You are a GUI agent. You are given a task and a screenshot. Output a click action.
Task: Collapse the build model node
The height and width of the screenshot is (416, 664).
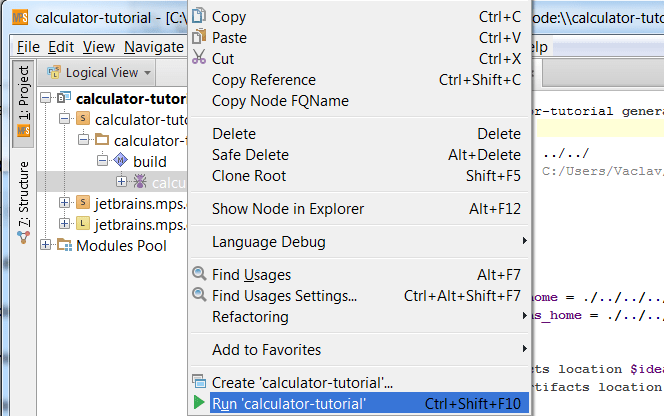[101, 162]
